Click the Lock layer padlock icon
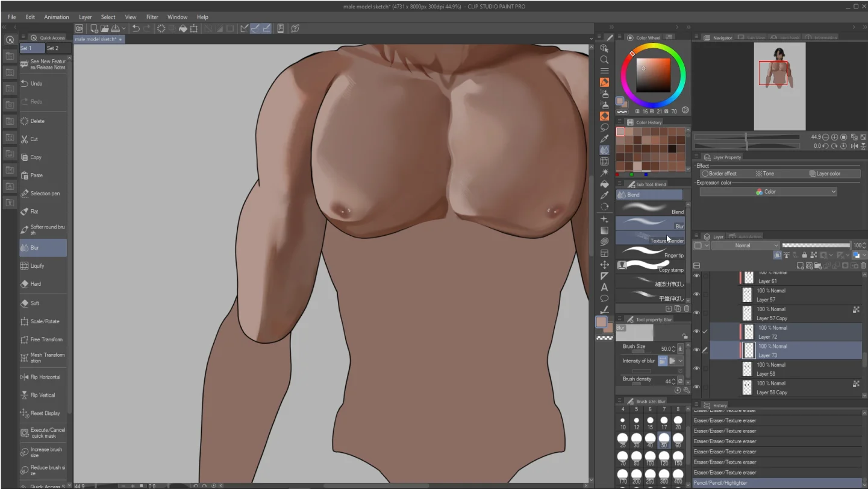The width and height of the screenshot is (868, 489). [804, 255]
